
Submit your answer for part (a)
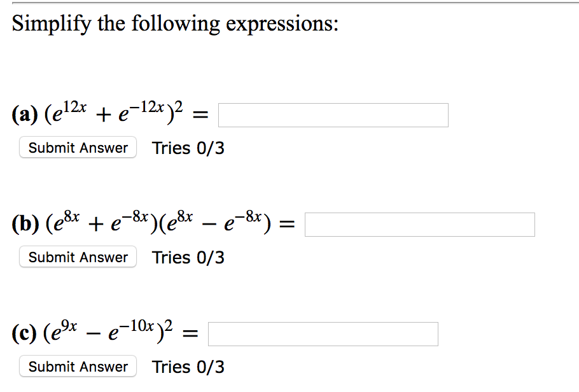(x=78, y=148)
